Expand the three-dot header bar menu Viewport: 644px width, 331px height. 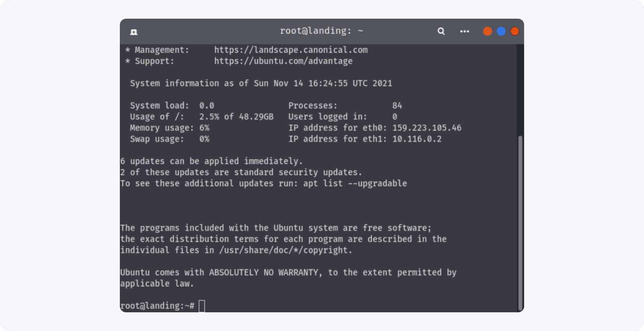coord(465,31)
